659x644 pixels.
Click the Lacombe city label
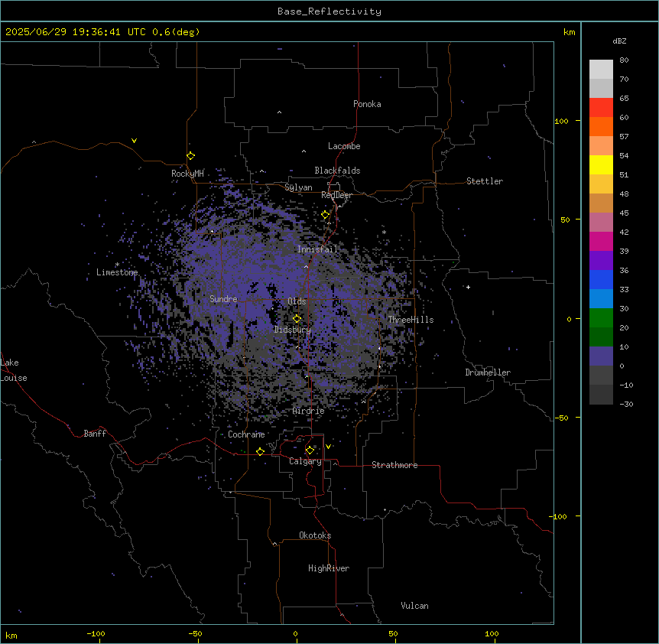[x=344, y=146]
